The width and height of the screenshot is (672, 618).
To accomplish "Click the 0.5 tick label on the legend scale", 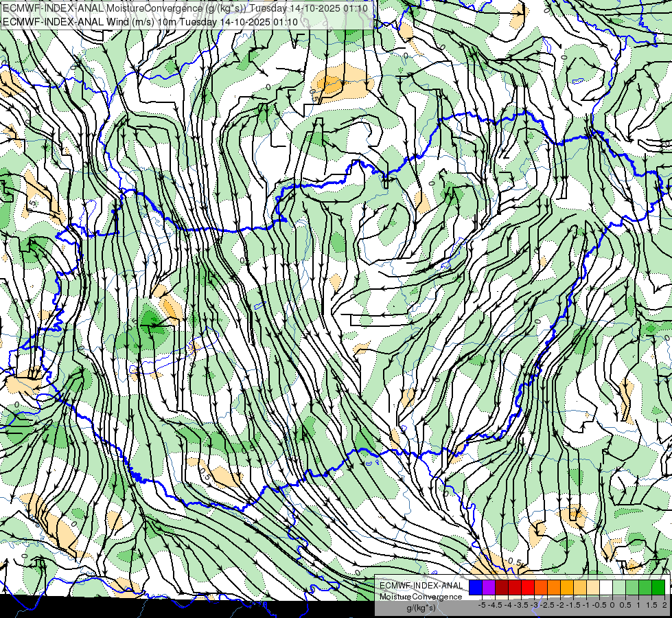I will click(x=626, y=605).
